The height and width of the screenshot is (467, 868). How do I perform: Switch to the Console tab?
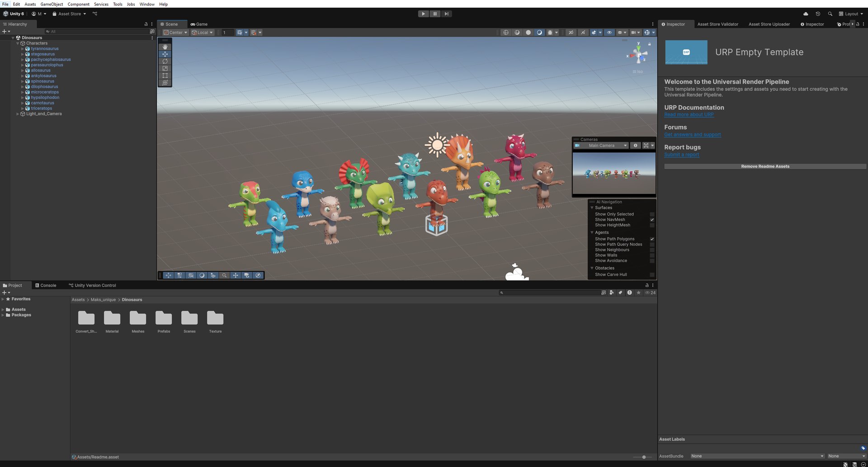(x=46, y=286)
